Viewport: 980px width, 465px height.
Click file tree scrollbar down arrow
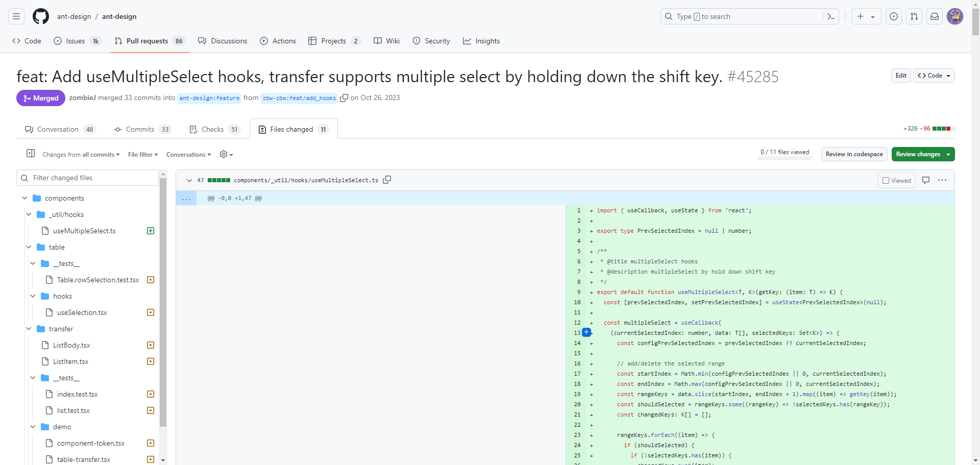tap(163, 460)
